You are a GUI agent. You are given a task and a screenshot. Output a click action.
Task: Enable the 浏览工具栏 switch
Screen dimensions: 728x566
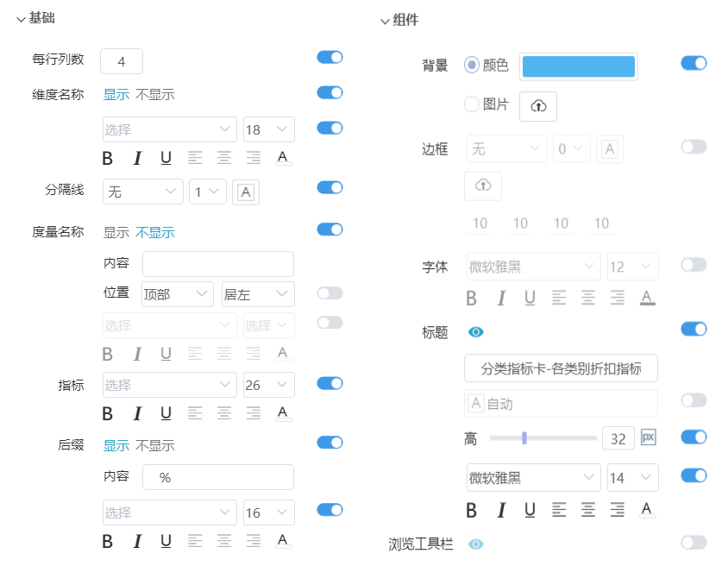693,543
